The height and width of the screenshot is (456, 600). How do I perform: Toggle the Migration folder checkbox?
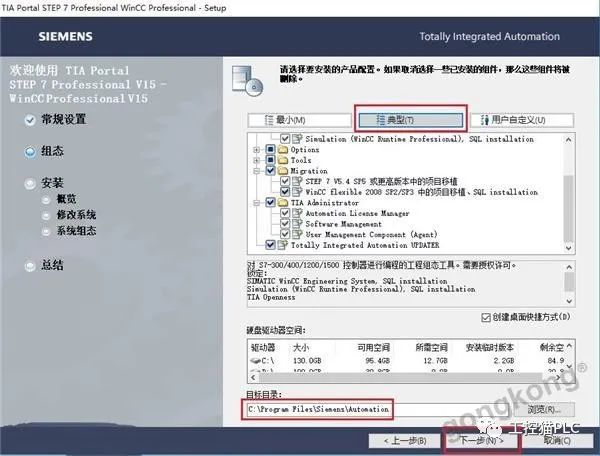tap(270, 171)
